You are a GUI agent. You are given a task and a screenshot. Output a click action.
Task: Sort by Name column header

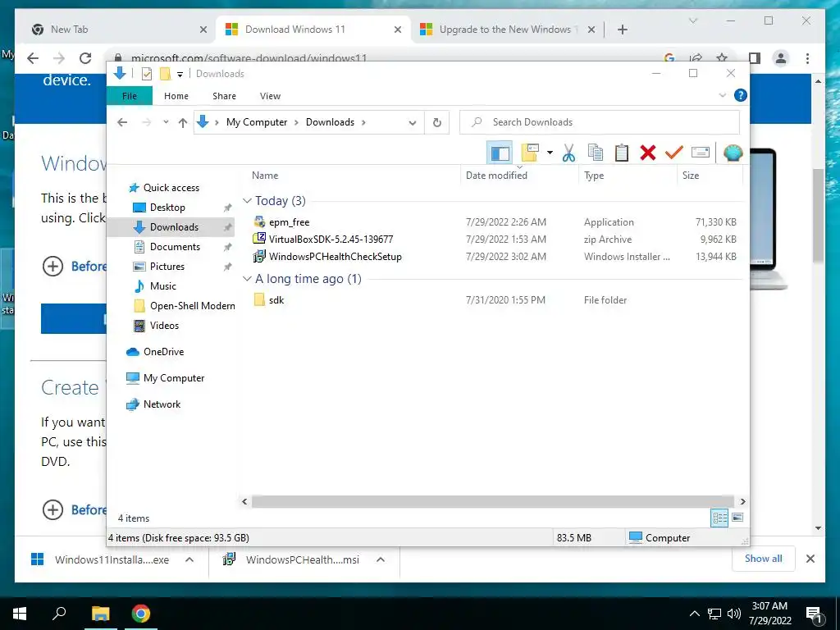pyautogui.click(x=265, y=176)
